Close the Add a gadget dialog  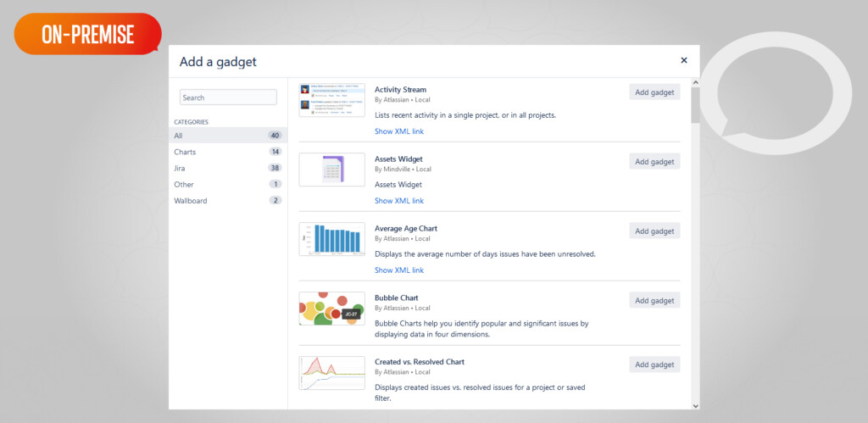coord(684,60)
